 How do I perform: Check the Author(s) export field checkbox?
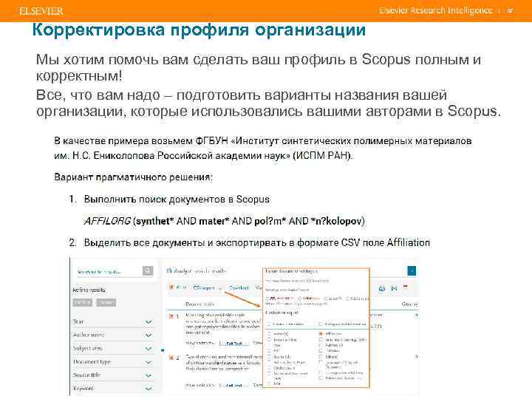click(x=269, y=334)
